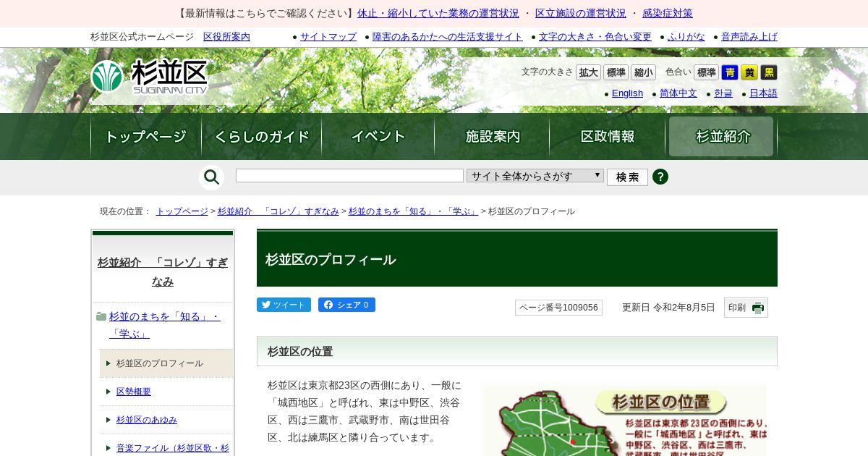Viewport: 868px width, 456px height.
Task: Select 区勢概要 in sidebar tree
Action: click(x=134, y=392)
